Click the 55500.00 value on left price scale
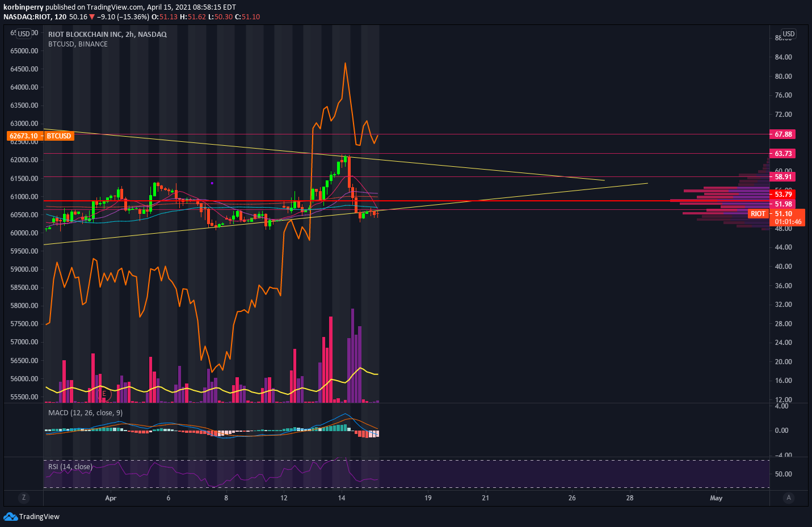Viewport: 812px width, 527px height. (24, 397)
